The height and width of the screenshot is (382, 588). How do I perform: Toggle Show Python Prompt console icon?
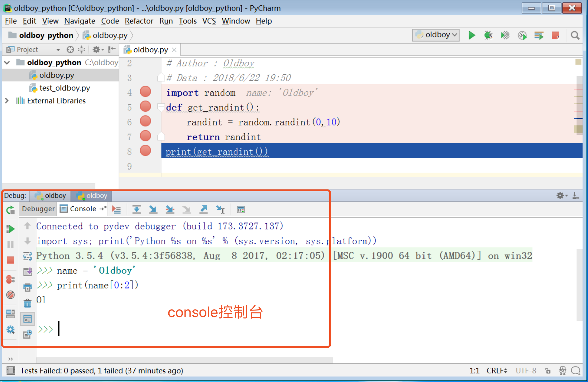[x=27, y=319]
